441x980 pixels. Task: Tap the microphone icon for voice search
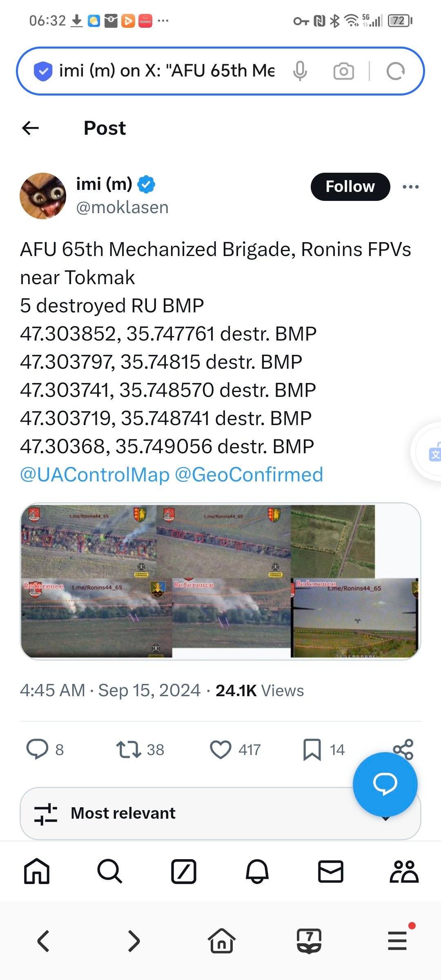(301, 70)
